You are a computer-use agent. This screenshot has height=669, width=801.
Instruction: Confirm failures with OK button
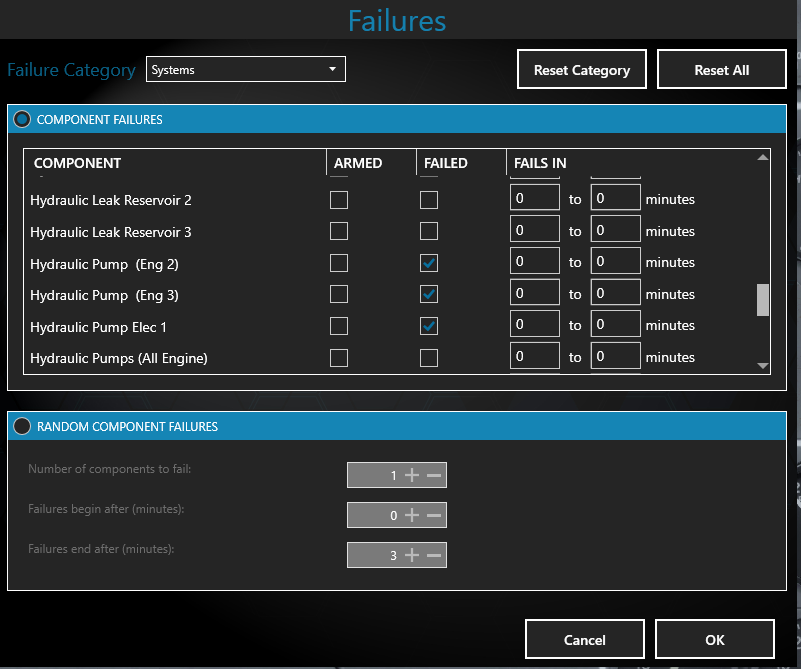click(714, 640)
